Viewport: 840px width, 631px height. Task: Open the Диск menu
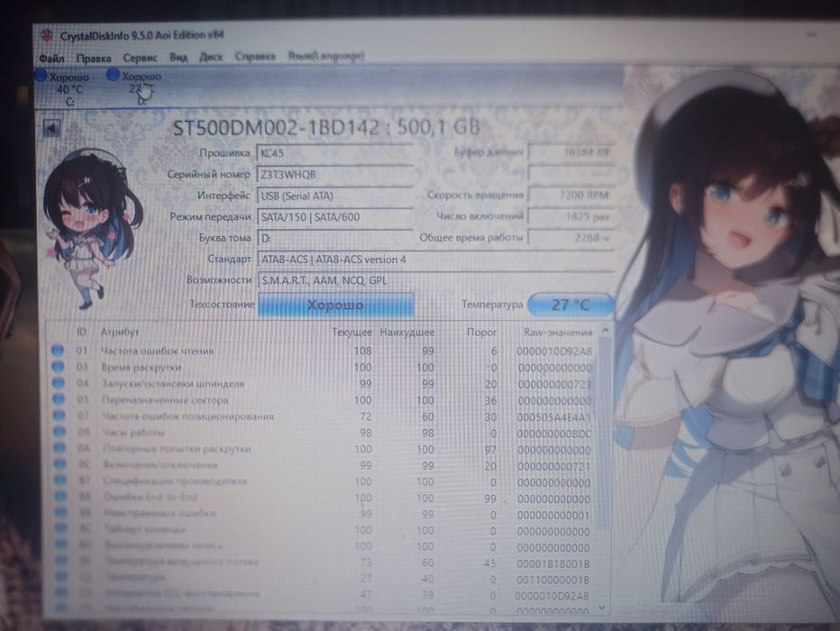pos(211,56)
